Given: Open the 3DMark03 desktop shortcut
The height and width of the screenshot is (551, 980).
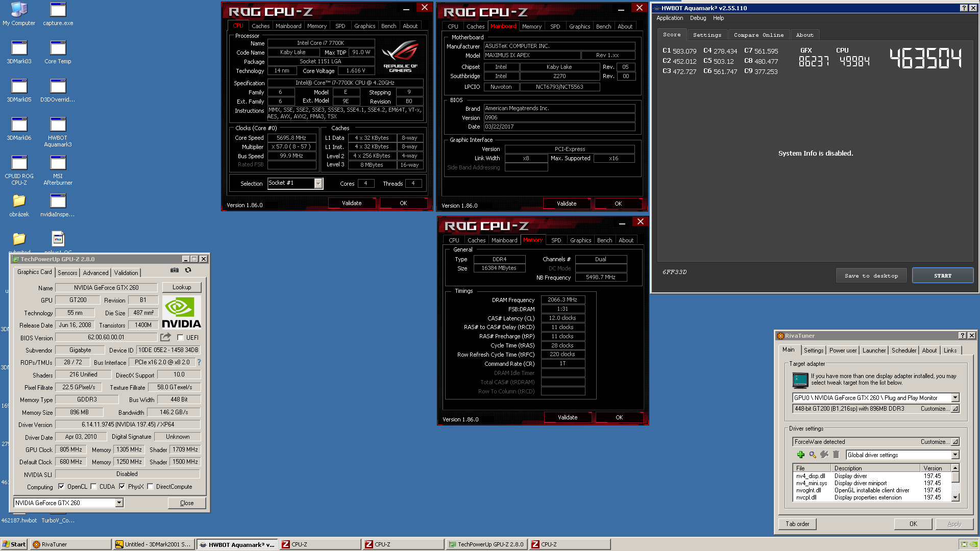Looking at the screenshot, I should [x=19, y=52].
